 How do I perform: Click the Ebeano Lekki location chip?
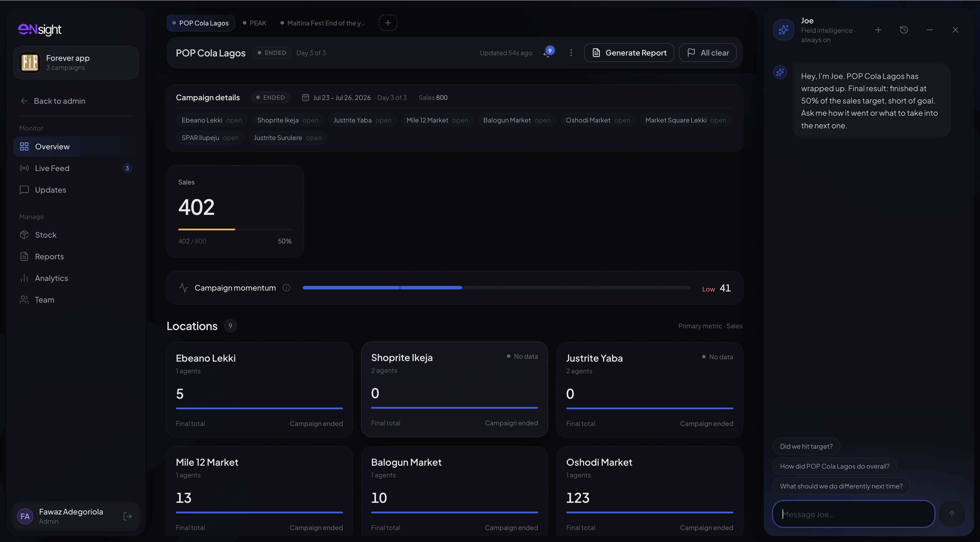(x=212, y=120)
